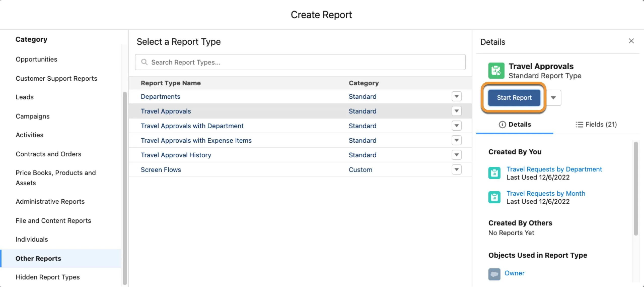Click the Travel Approvals report type icon

pos(496,70)
